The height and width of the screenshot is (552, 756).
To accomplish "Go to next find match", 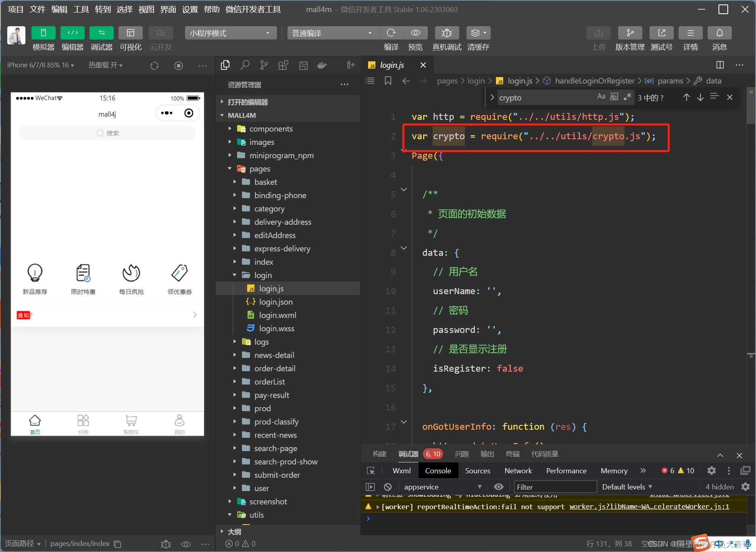I will coord(700,97).
